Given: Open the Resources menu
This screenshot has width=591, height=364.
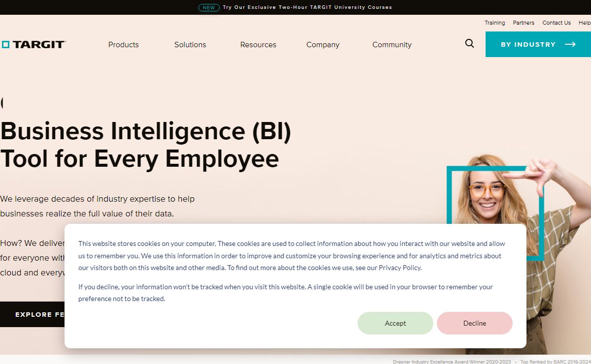Looking at the screenshot, I should tap(258, 44).
